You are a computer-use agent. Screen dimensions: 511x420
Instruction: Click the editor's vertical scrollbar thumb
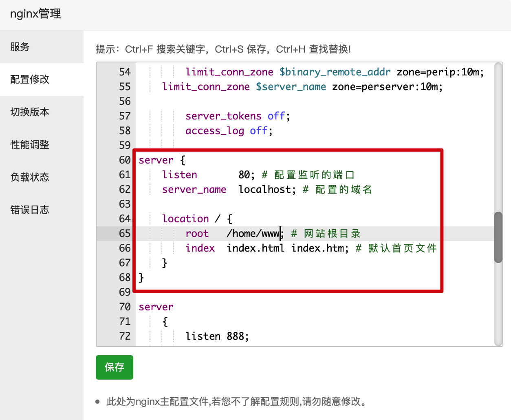(498, 237)
